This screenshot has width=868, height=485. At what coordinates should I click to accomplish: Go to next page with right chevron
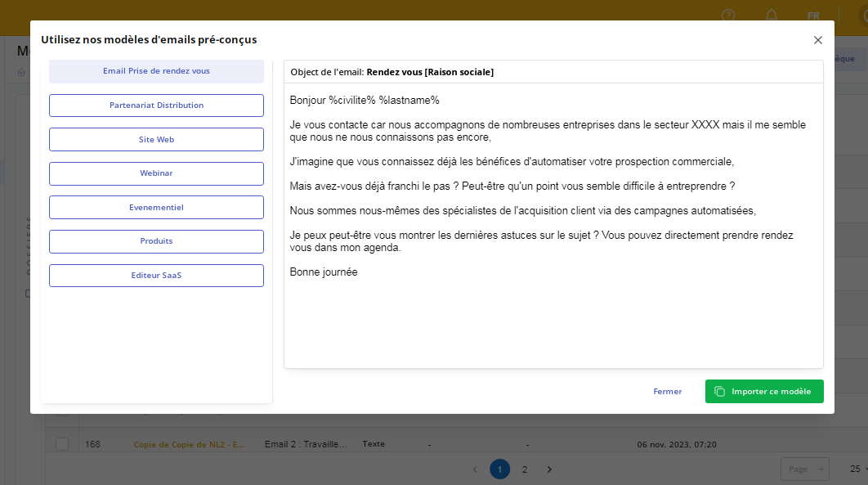(x=549, y=469)
